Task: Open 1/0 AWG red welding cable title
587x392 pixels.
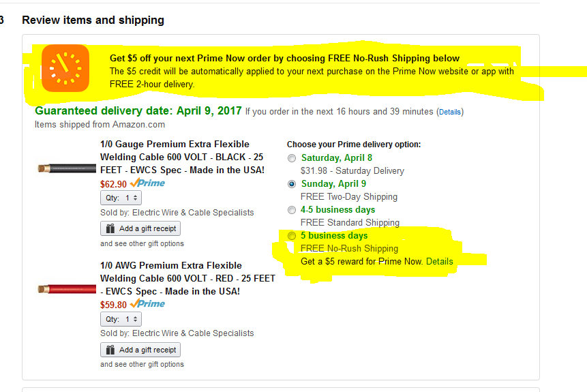Action: click(x=187, y=278)
